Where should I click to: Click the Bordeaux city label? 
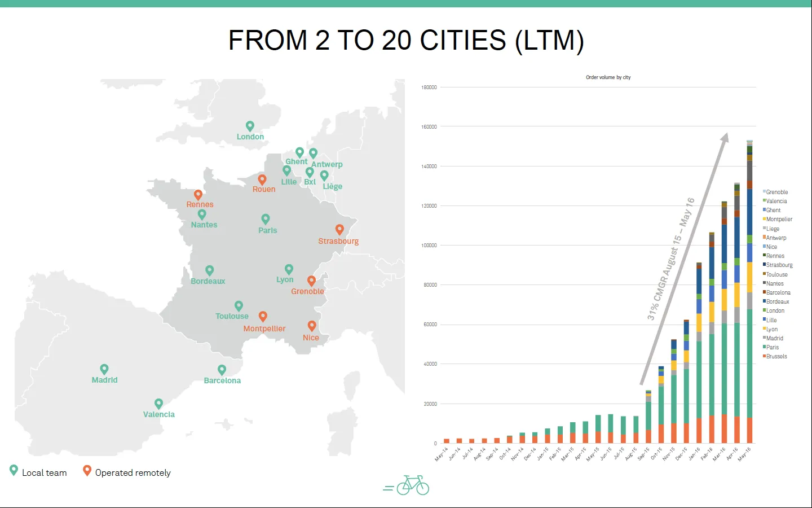click(208, 281)
